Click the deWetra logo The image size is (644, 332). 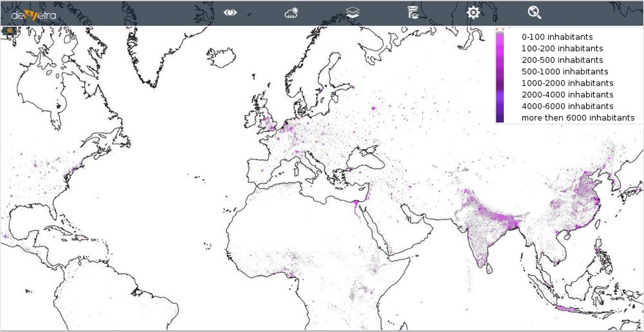point(34,15)
